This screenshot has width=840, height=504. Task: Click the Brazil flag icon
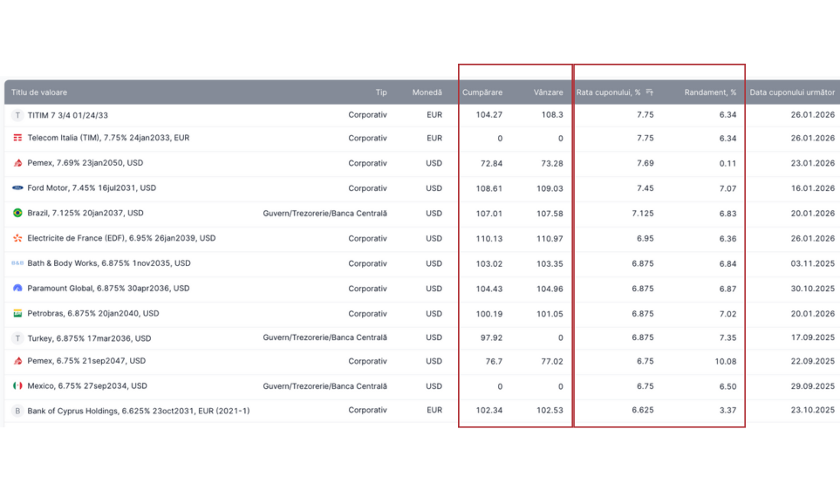click(17, 213)
